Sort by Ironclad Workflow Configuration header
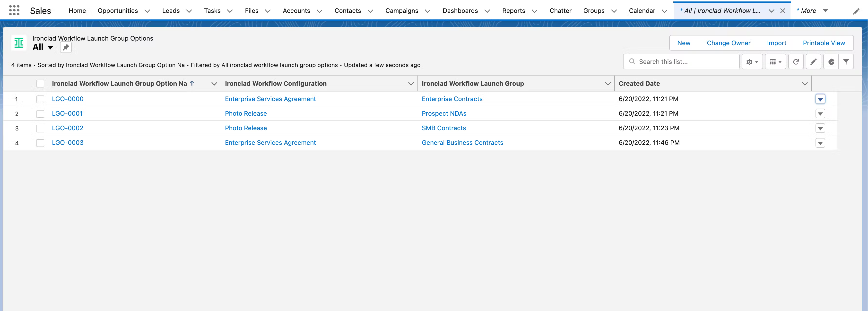The image size is (868, 311). pyautogui.click(x=276, y=84)
